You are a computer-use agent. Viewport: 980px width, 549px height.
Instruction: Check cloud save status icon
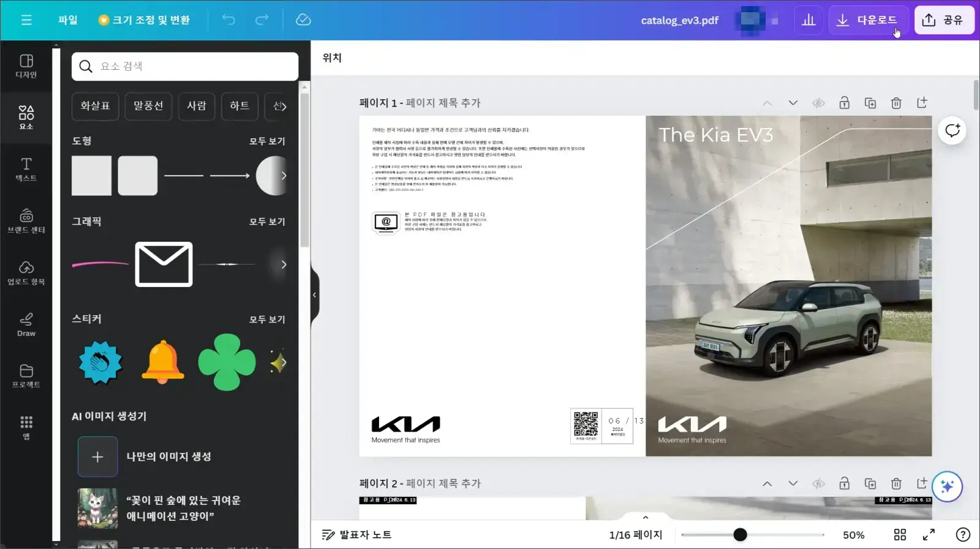(303, 20)
